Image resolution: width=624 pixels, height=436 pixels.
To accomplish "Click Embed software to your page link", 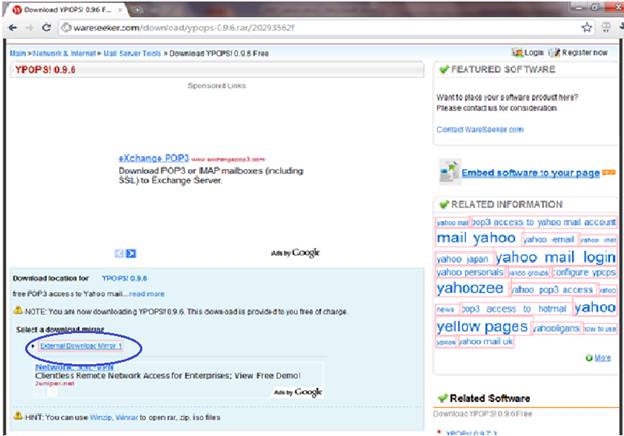I will (530, 173).
